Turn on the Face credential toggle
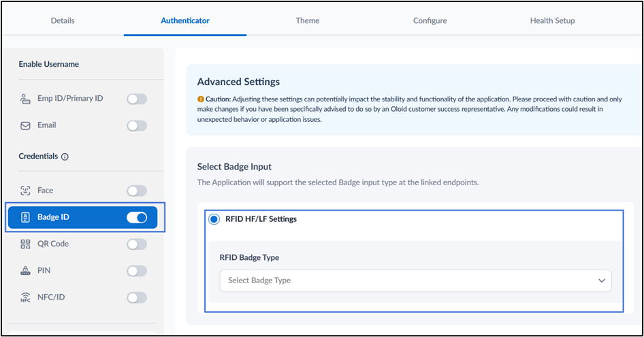This screenshot has height=337, width=644. [137, 191]
